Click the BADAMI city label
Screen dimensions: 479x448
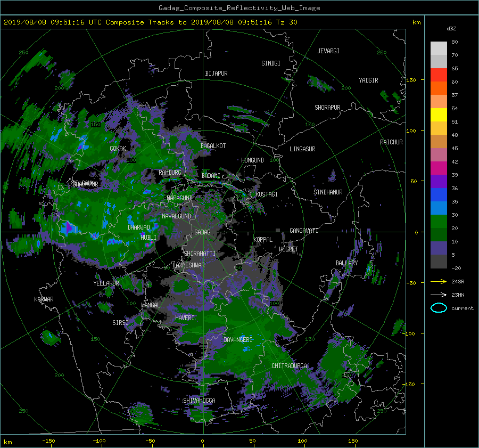(211, 176)
